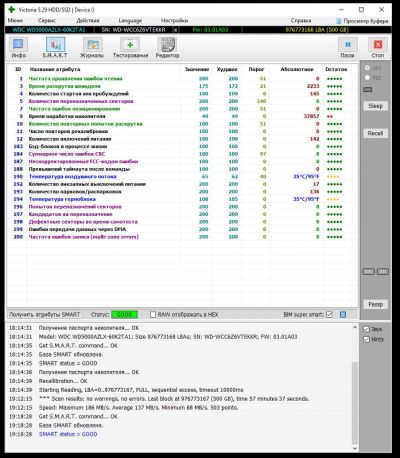Enable RAW display in HEX checkbox
The image size is (400, 458).
[x=153, y=314]
